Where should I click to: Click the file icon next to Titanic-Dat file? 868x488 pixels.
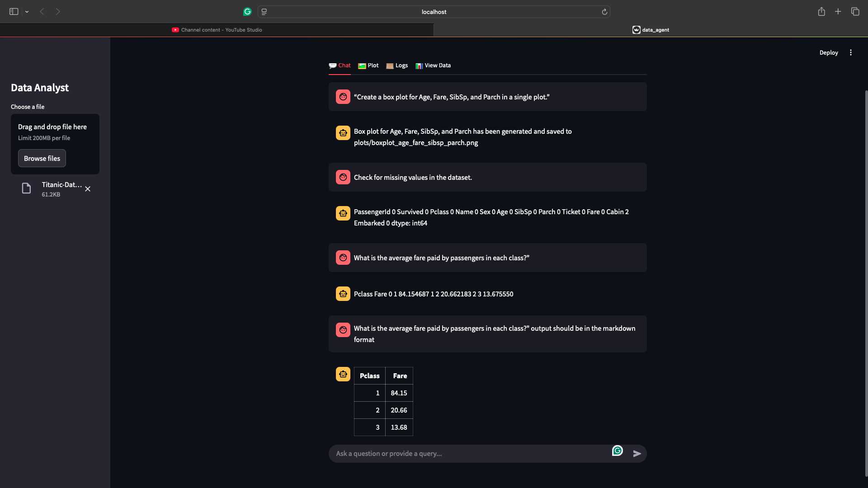(26, 188)
